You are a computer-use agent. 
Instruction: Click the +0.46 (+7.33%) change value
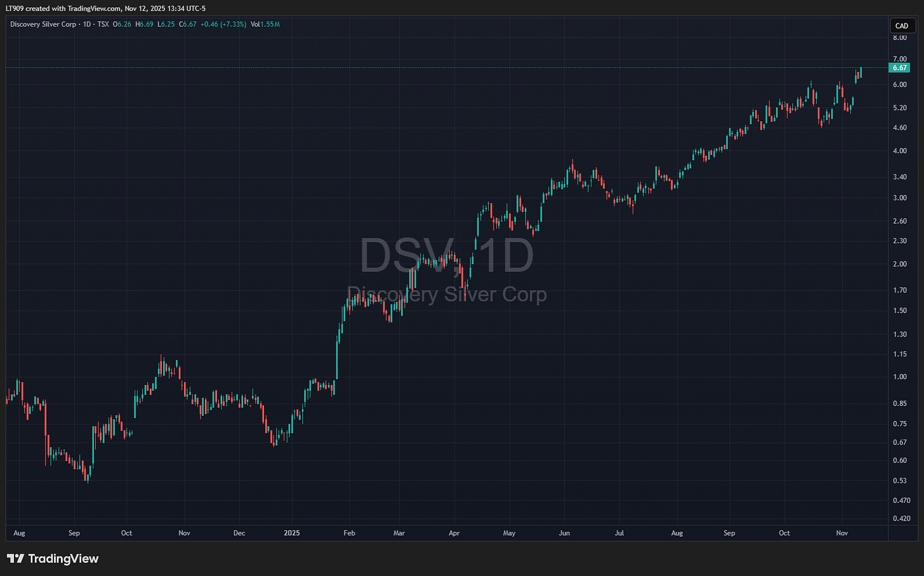click(223, 24)
